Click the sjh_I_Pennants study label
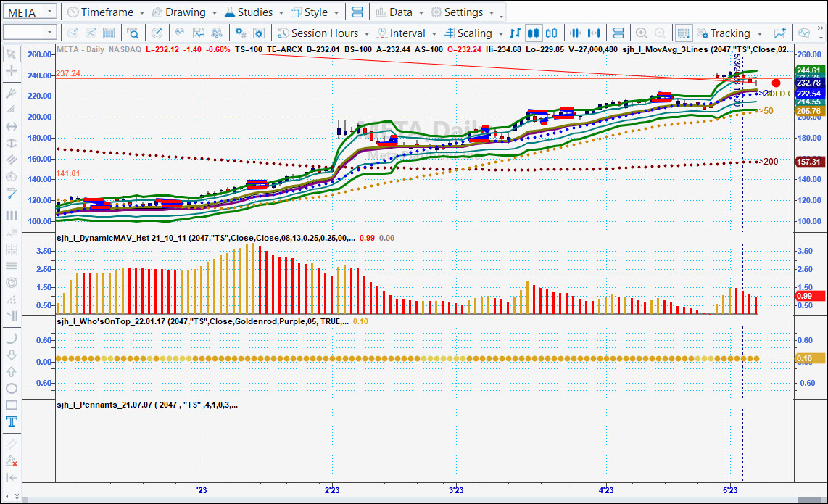The width and height of the screenshot is (828, 504). point(146,405)
